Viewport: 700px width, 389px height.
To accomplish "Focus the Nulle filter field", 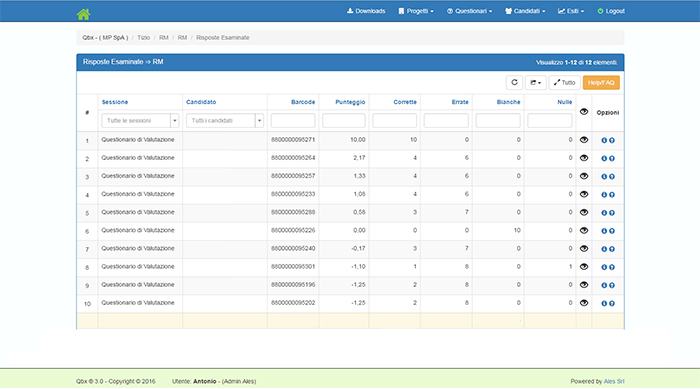I will pyautogui.click(x=550, y=121).
